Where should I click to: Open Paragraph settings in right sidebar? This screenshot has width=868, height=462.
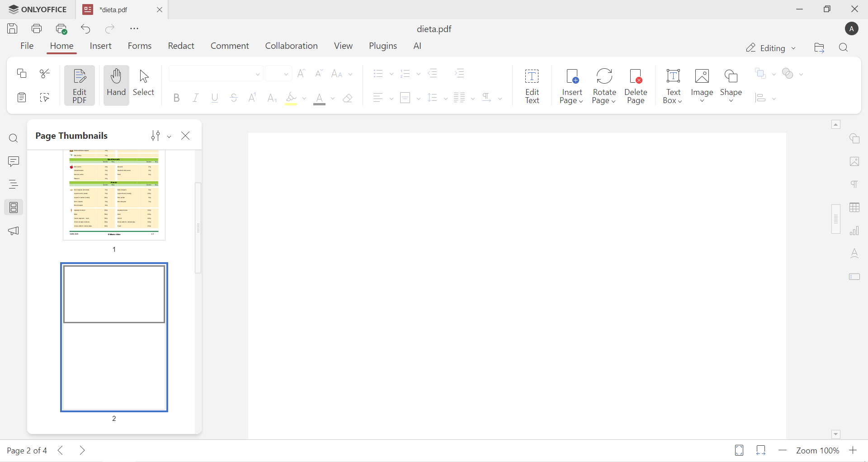(x=855, y=184)
